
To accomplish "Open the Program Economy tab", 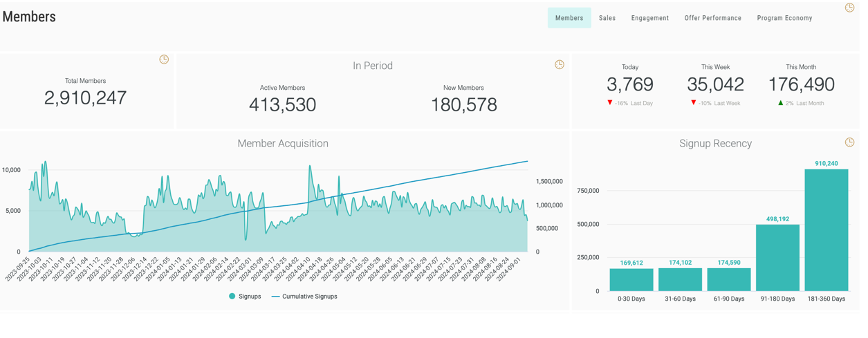I will coord(784,18).
